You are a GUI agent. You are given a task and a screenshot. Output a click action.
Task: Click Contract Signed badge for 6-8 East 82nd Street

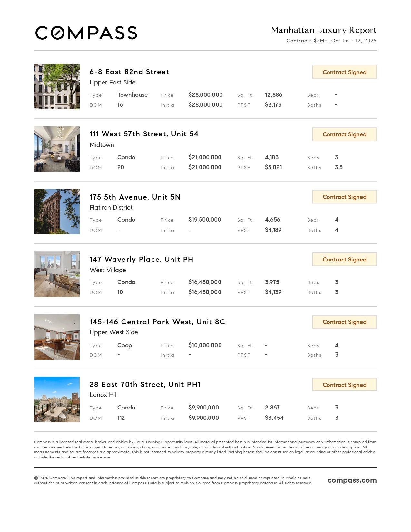tap(344, 72)
